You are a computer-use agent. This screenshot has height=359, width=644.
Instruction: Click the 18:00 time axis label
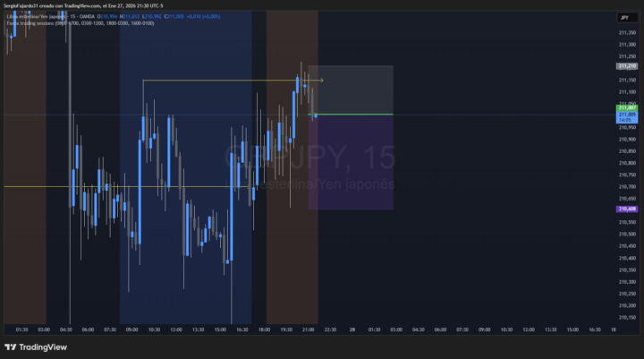click(265, 329)
